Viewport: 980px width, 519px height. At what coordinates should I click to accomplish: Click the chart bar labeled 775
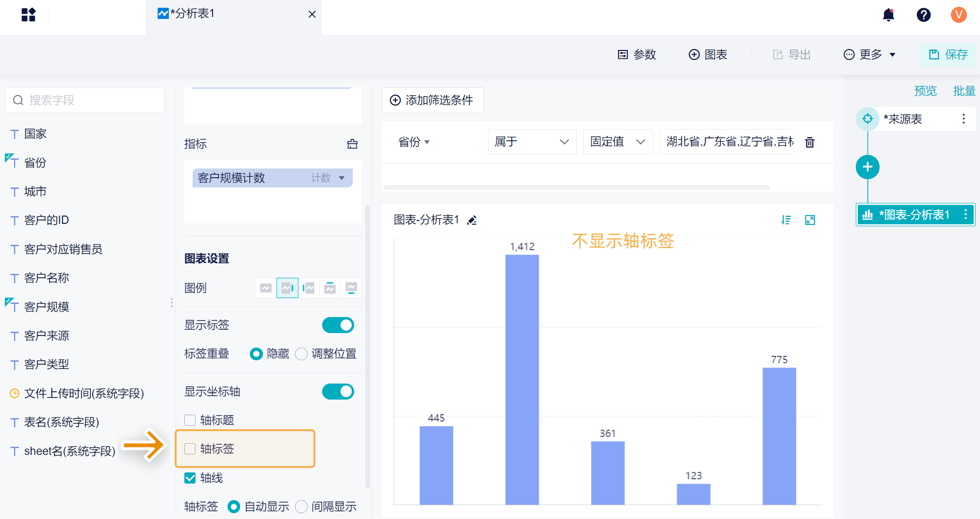[x=779, y=436]
